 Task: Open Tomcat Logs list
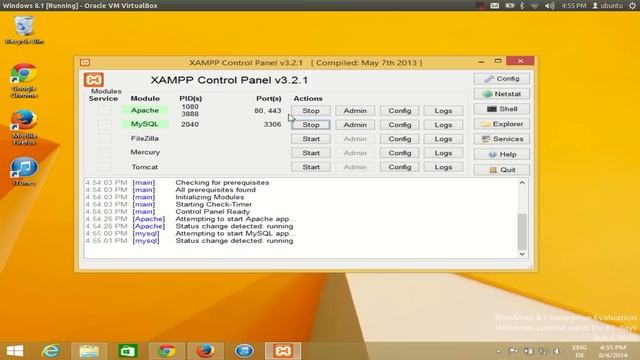coord(443,167)
